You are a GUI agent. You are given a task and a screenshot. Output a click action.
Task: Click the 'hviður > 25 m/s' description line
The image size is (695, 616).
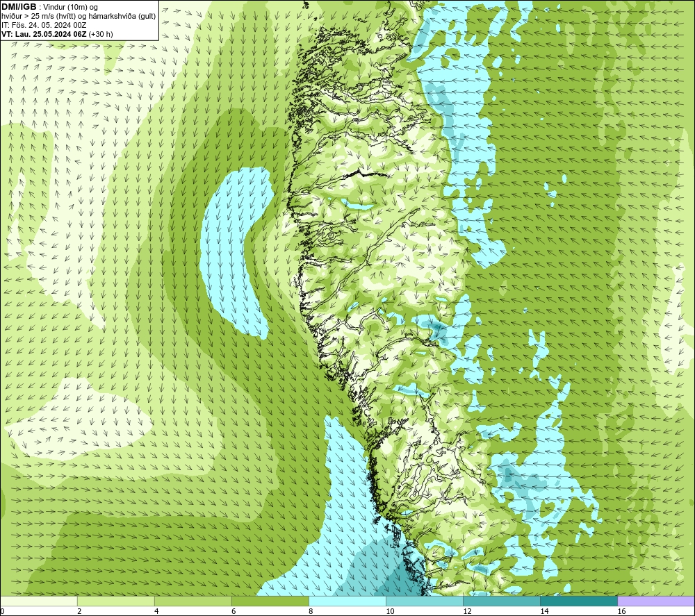(x=79, y=17)
